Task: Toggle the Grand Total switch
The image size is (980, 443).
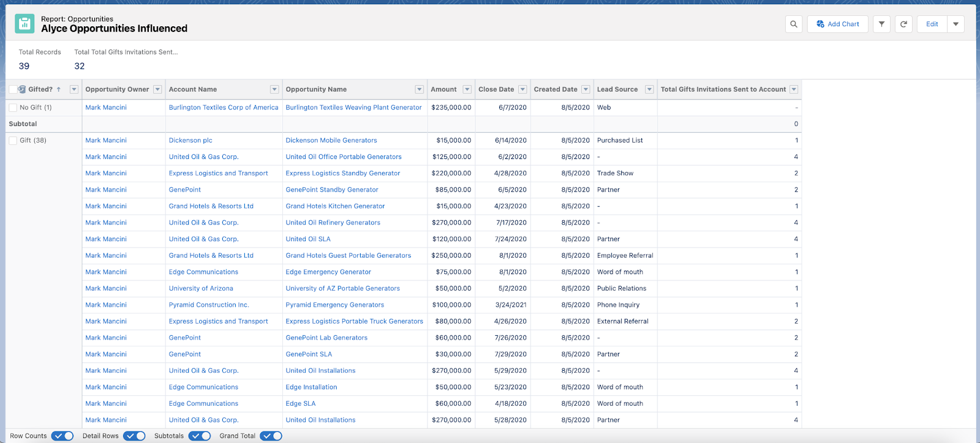Action: [271, 436]
